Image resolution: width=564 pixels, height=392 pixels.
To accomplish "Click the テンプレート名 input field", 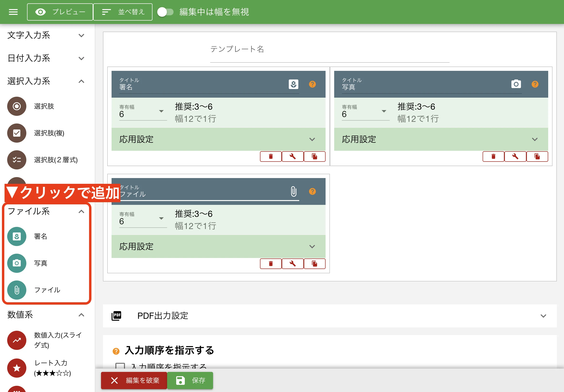I will (x=329, y=54).
